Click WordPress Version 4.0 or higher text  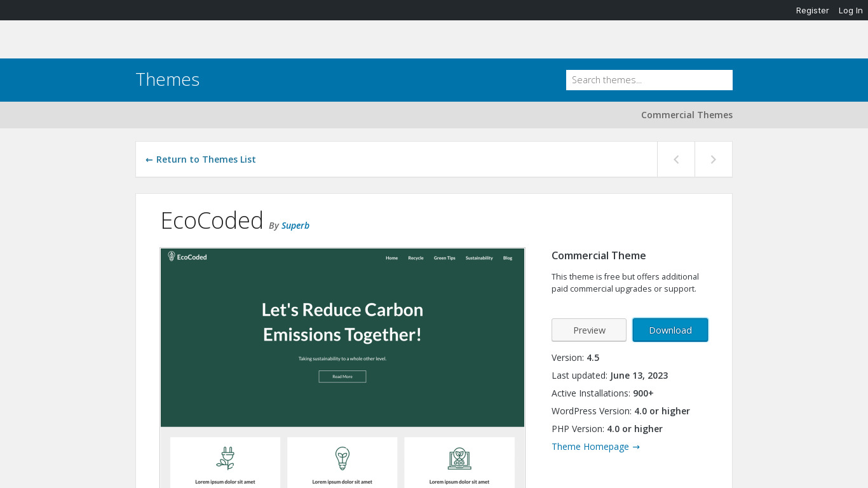[621, 411]
